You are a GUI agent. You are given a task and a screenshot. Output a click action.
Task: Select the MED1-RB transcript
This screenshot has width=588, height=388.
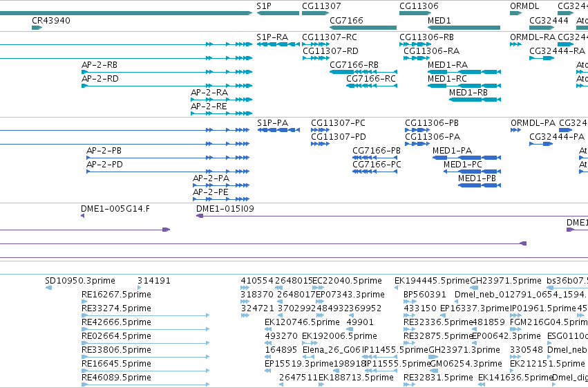coord(475,100)
